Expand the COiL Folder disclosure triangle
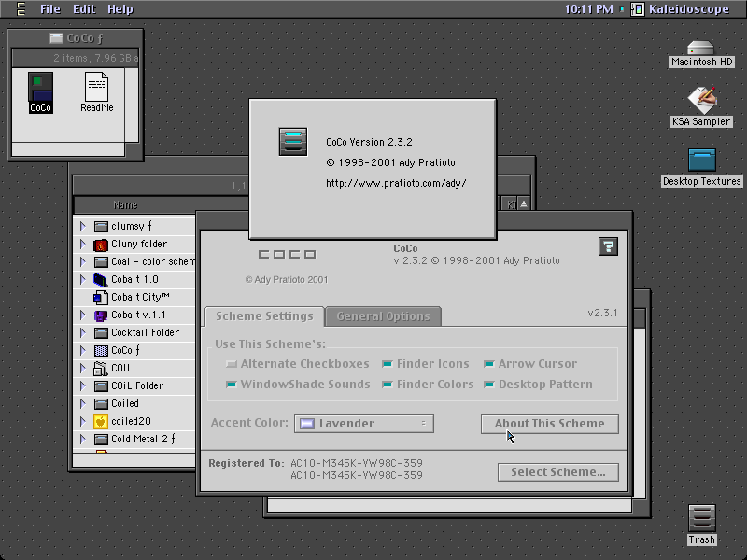The height and width of the screenshot is (560, 747). tap(83, 385)
